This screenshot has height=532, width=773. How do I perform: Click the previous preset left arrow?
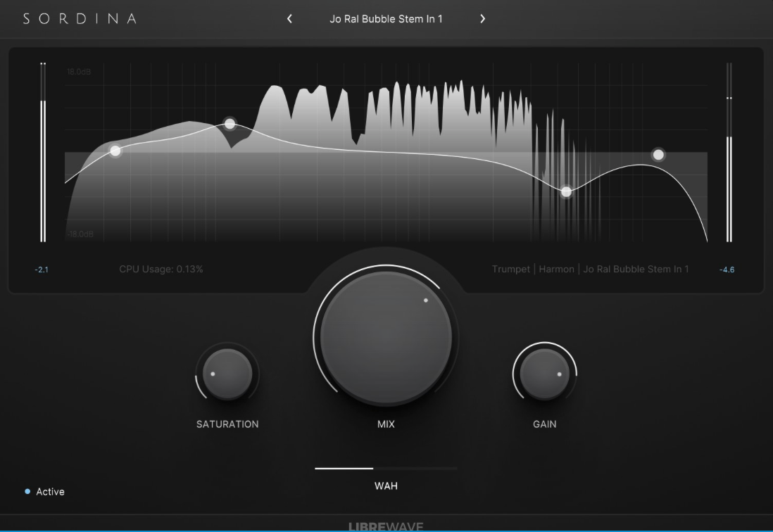[289, 19]
